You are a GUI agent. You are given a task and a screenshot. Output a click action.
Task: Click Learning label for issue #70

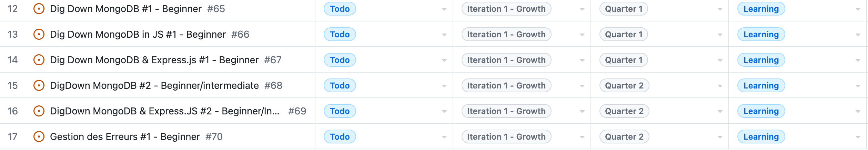coord(761,137)
